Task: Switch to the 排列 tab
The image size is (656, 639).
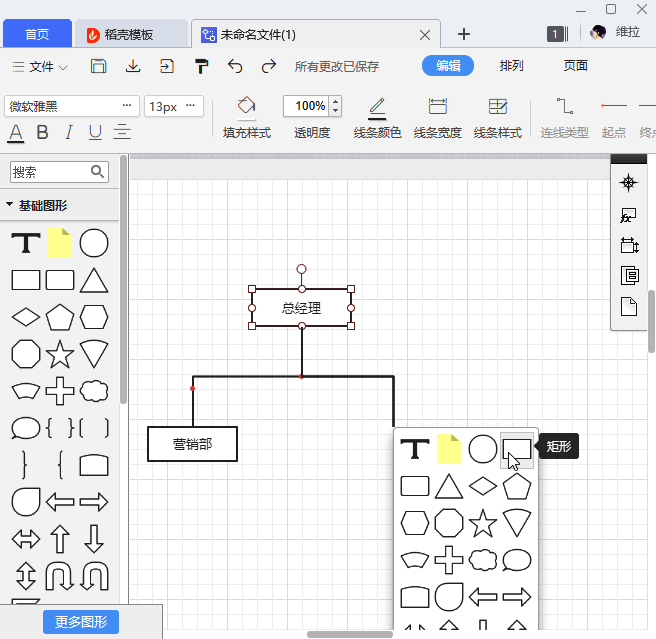Action: [511, 66]
